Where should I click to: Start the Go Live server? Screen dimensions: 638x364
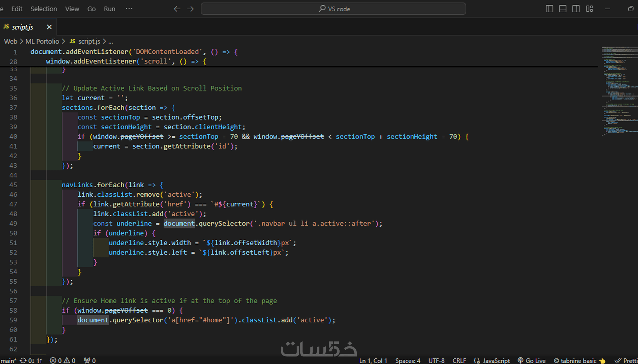(x=531, y=360)
